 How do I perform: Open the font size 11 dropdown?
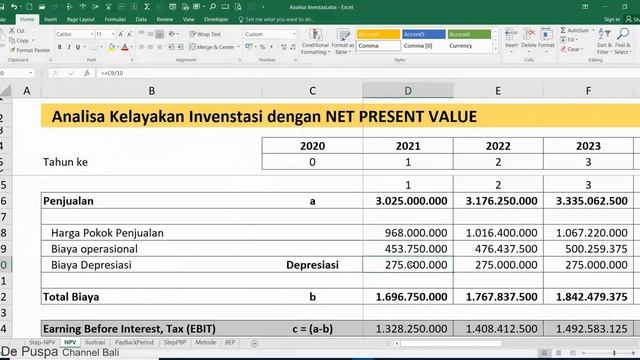click(x=113, y=34)
